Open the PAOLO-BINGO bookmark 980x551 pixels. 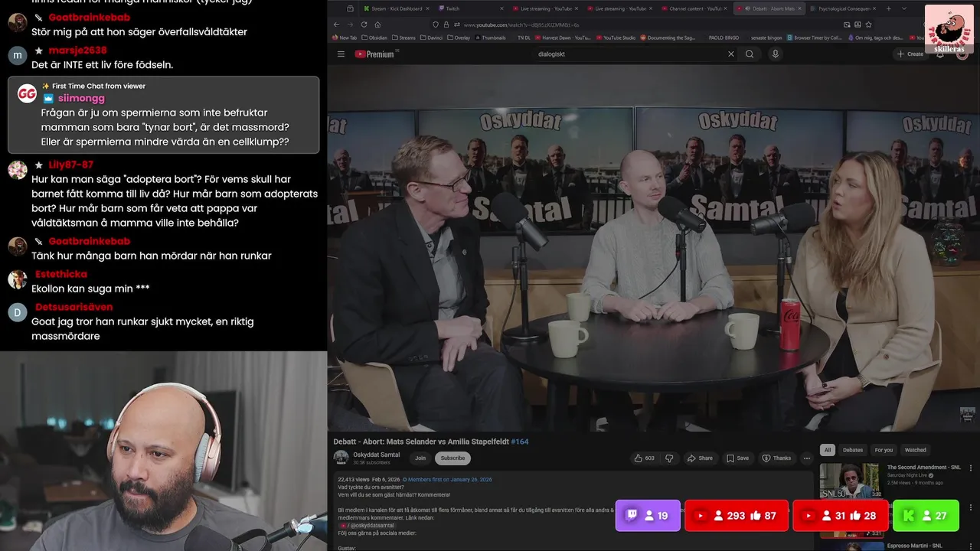pyautogui.click(x=724, y=37)
